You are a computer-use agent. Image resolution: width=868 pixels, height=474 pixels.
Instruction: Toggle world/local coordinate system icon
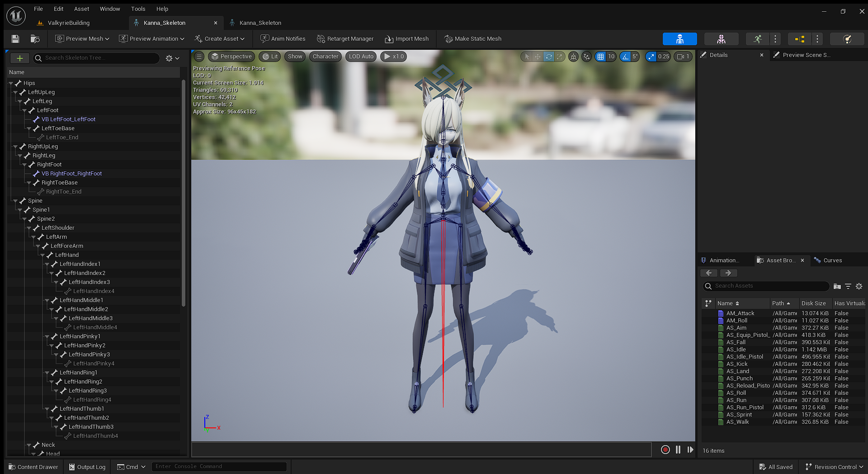pyautogui.click(x=573, y=57)
